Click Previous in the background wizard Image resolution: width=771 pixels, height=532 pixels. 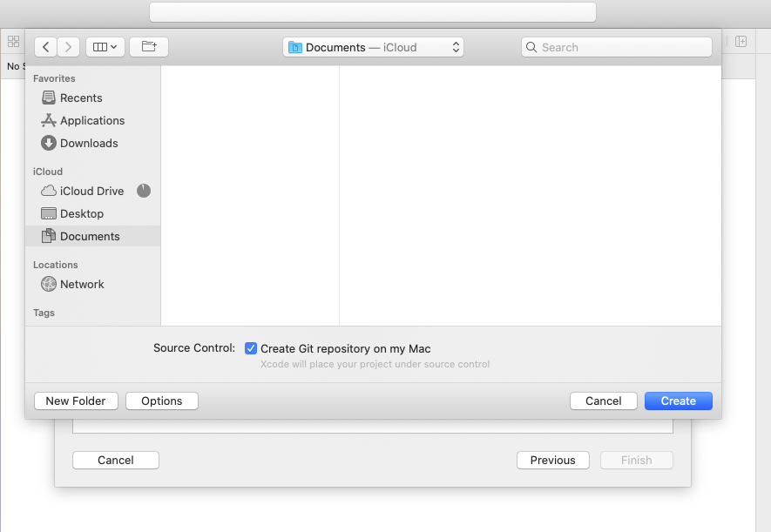[x=552, y=461]
